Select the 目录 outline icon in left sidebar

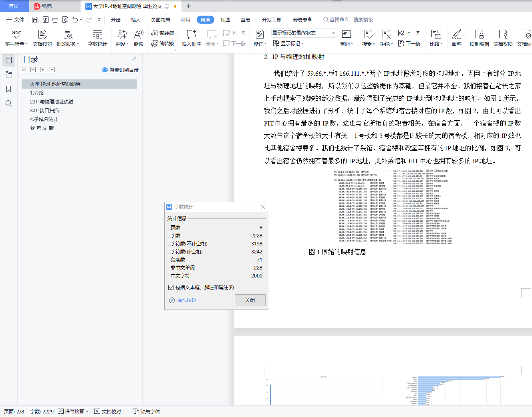coord(9,60)
